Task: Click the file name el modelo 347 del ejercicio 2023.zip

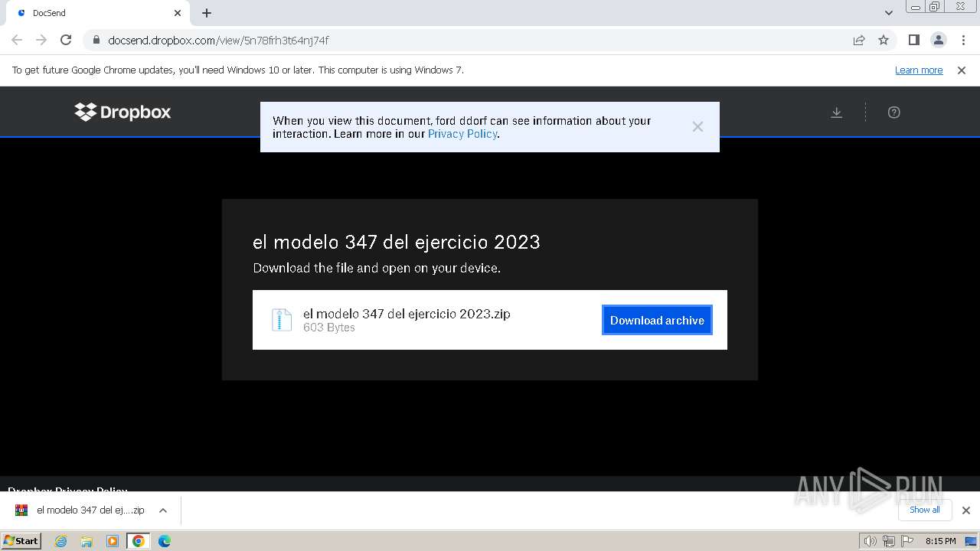Action: pyautogui.click(x=407, y=314)
